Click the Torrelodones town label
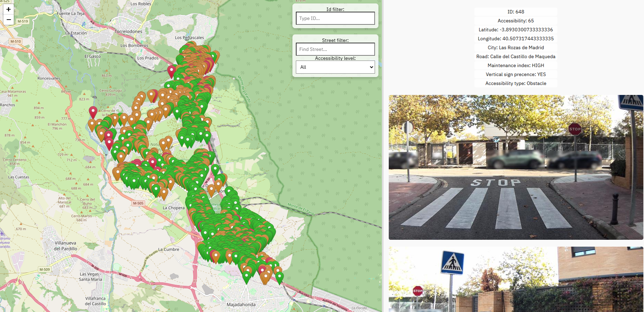The width and height of the screenshot is (644, 312). [x=128, y=32]
